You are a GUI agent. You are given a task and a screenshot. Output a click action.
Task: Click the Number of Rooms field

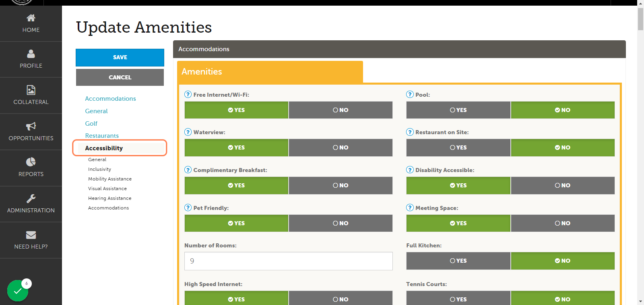click(x=289, y=261)
